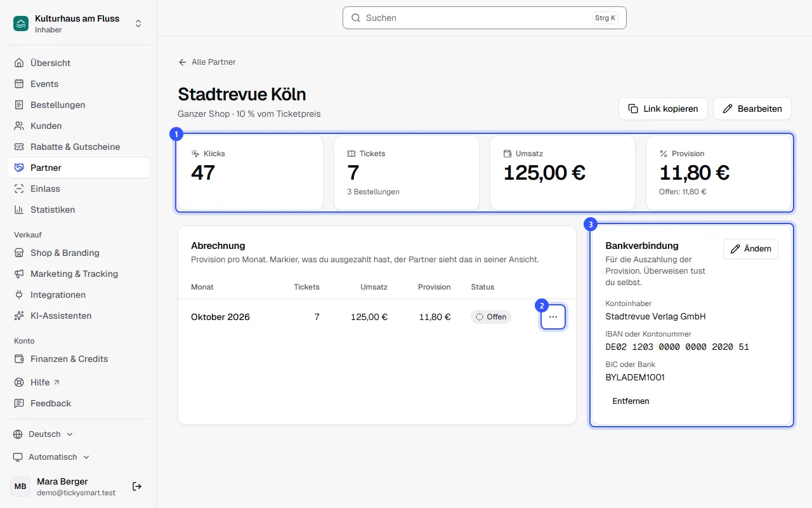Open the Deutsch language dropdown
The height and width of the screenshot is (508, 812).
tap(43, 434)
